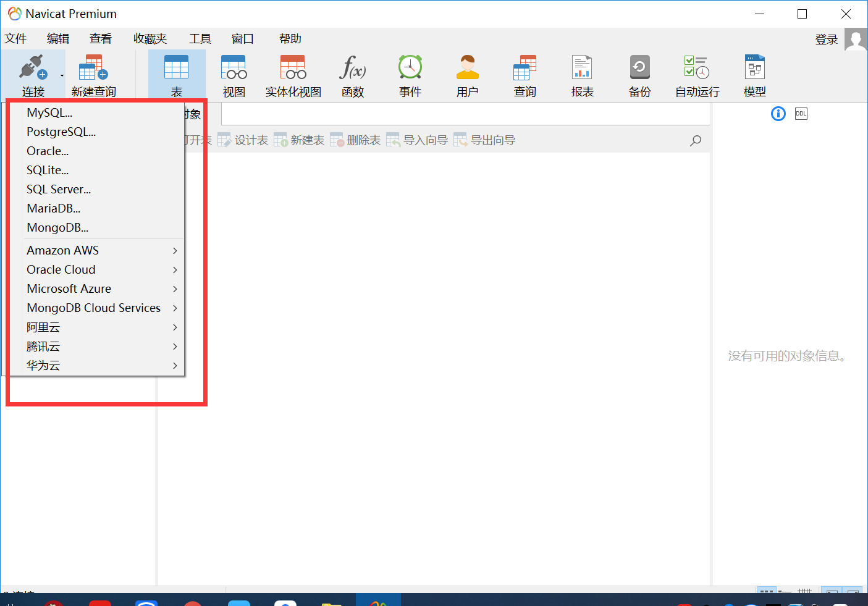This screenshot has height=606, width=868.
Task: Click the 新建表 button
Action: [x=300, y=140]
